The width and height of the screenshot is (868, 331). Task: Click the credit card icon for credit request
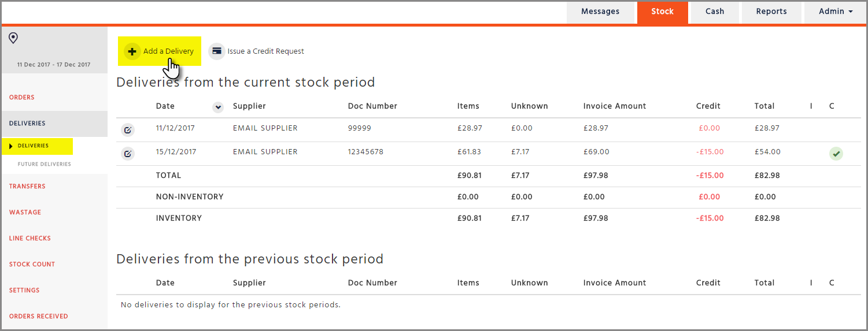[217, 51]
